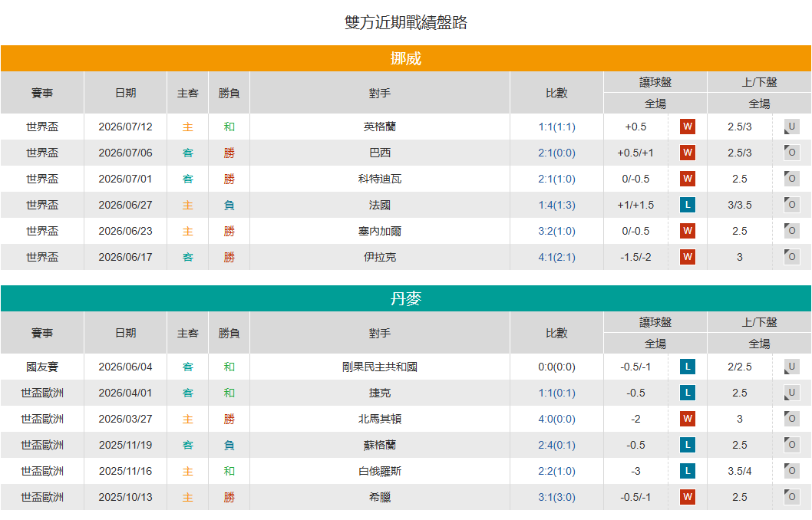
Task: Click the U over/under badge for 英格蘭 match
Action: click(x=792, y=127)
